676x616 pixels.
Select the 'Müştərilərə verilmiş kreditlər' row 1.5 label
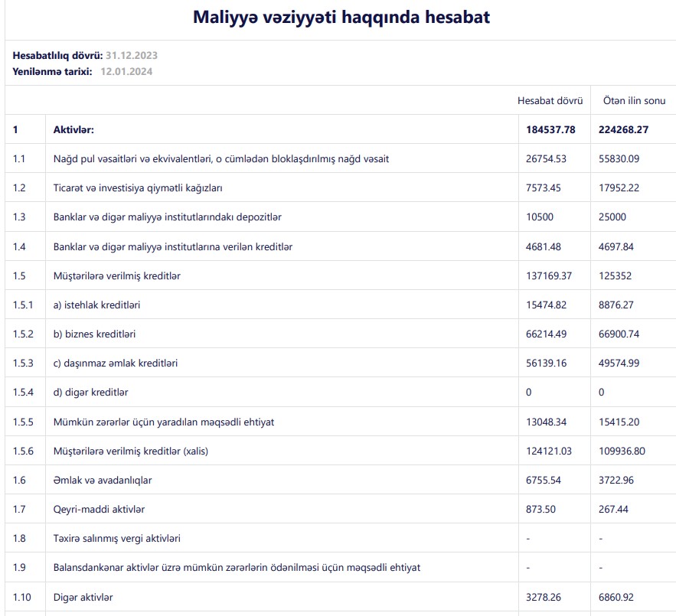click(117, 275)
